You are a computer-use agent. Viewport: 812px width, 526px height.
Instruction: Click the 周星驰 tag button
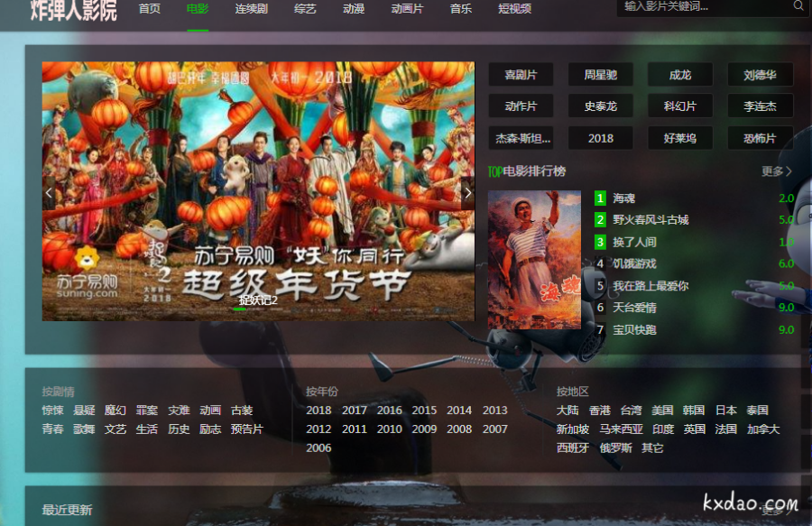point(601,75)
